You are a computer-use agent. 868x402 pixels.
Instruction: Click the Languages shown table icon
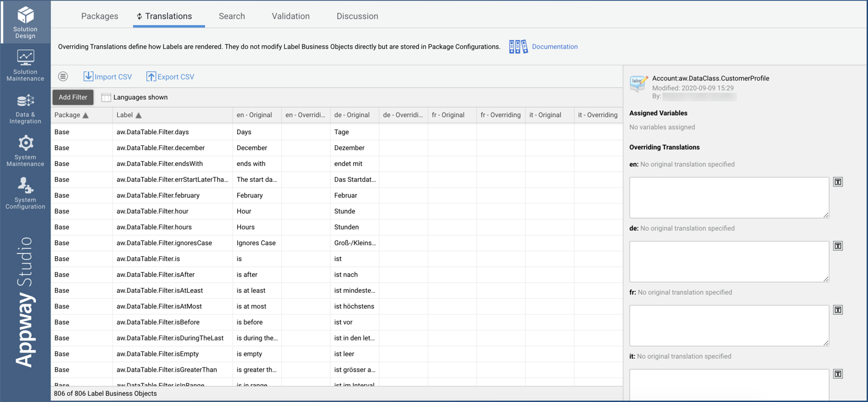pyautogui.click(x=106, y=97)
